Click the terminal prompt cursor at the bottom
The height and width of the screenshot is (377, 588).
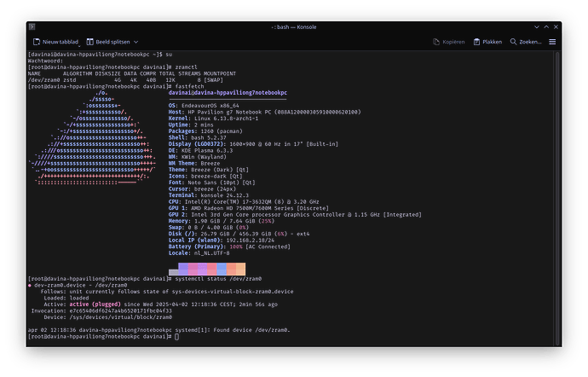176,337
